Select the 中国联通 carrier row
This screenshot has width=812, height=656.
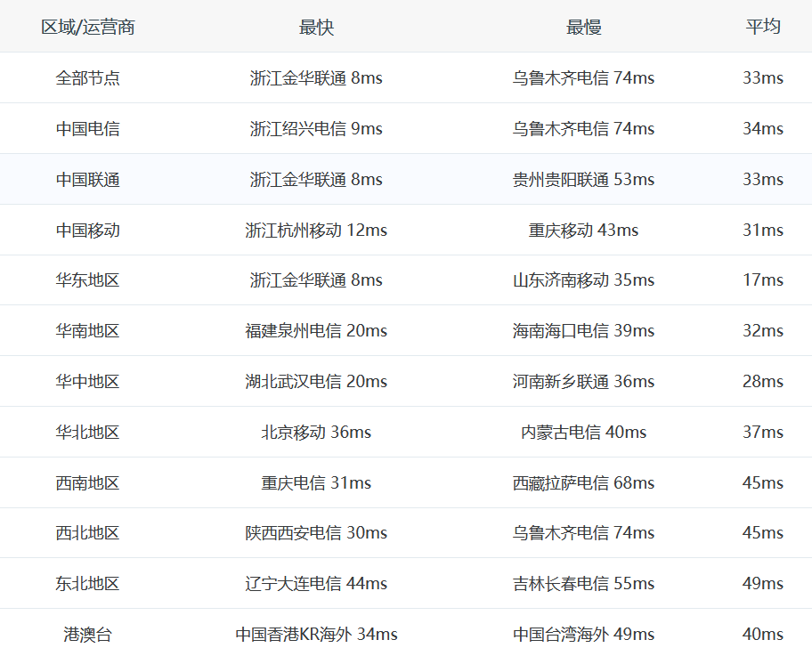pyautogui.click(x=88, y=180)
